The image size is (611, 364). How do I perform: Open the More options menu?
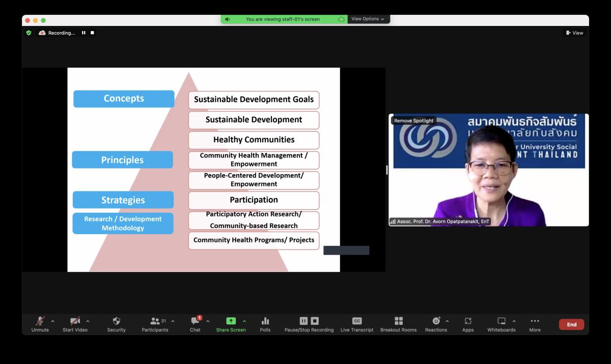coord(535,324)
